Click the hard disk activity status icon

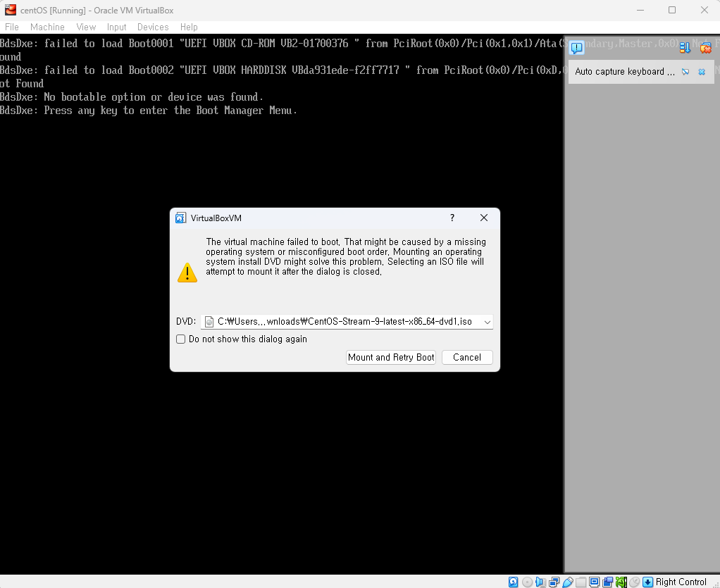pos(514,582)
